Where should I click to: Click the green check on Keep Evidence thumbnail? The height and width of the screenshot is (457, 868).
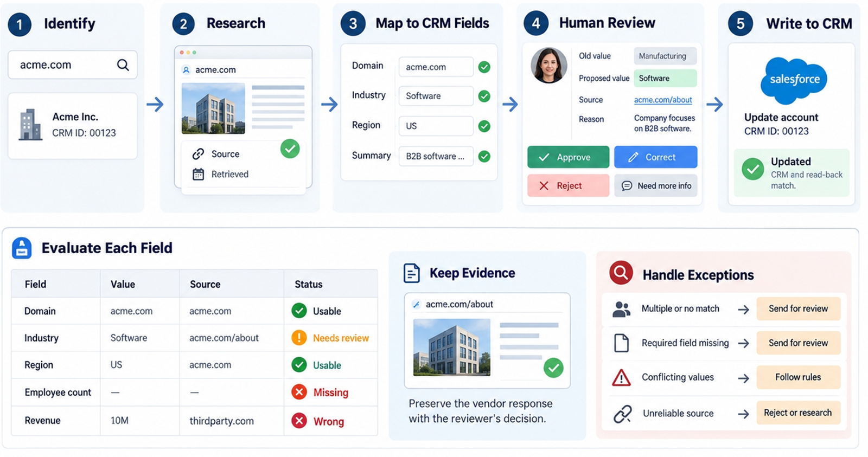click(553, 368)
